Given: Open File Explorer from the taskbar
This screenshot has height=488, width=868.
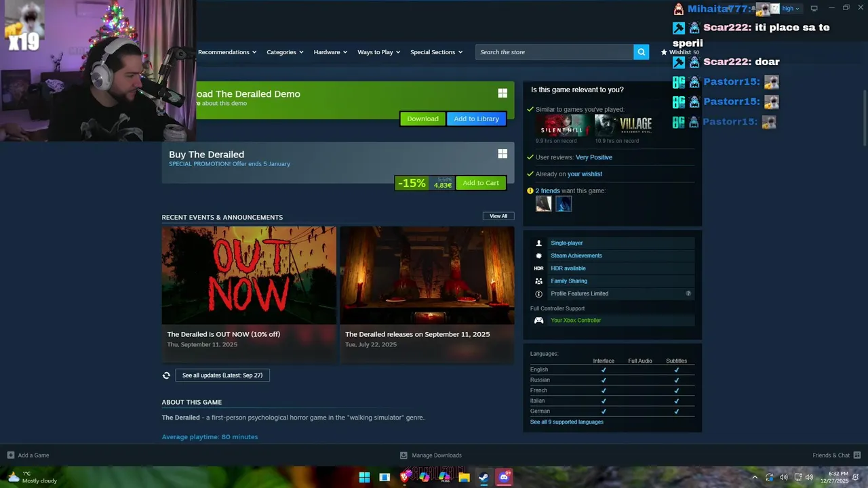Looking at the screenshot, I should (464, 477).
